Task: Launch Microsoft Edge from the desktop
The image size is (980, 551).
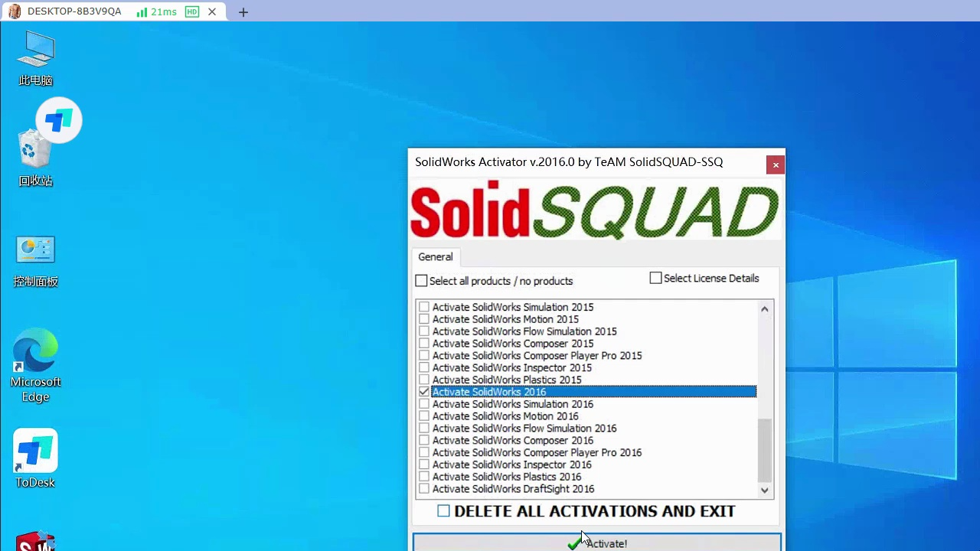Action: (35, 366)
